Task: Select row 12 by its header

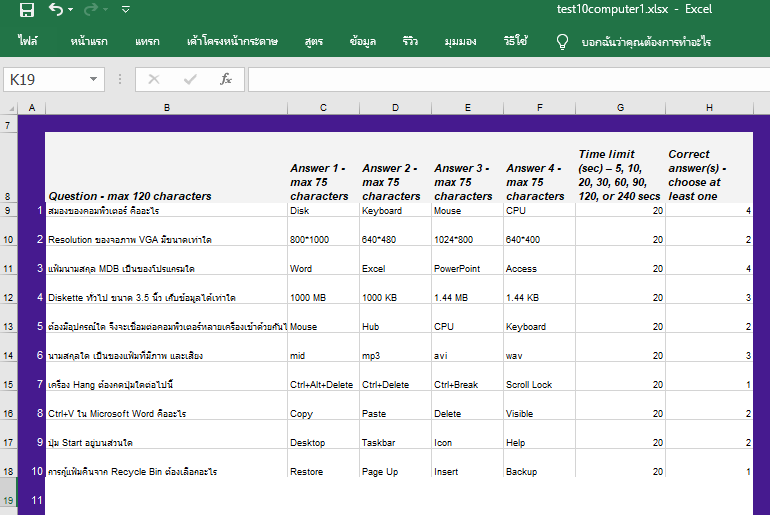Action: [8, 297]
